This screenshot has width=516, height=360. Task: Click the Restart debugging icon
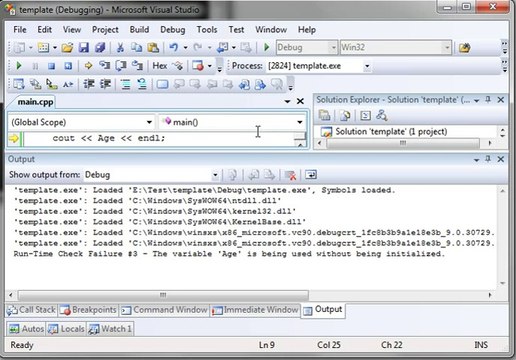pos(68,66)
